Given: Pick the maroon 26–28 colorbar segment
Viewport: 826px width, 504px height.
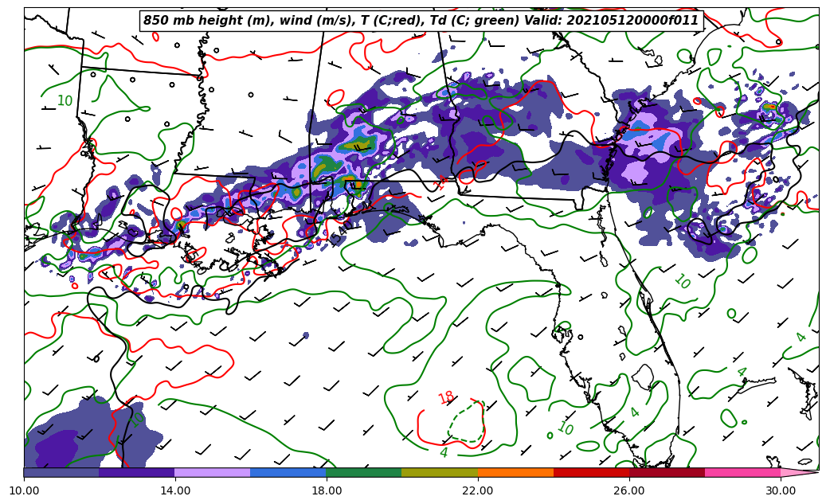Looking at the screenshot, I should tap(666, 472).
